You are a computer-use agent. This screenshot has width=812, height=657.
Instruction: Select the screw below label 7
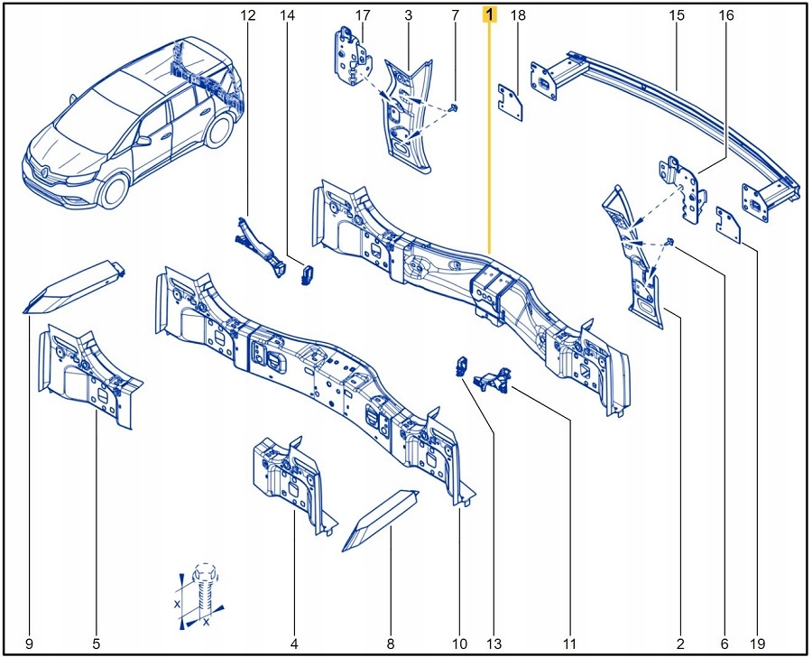tap(455, 107)
